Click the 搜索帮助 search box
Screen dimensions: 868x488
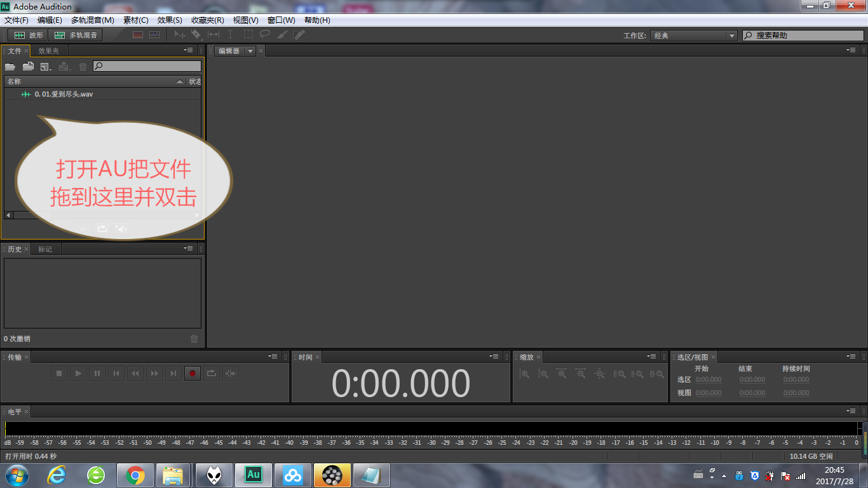[x=803, y=36]
